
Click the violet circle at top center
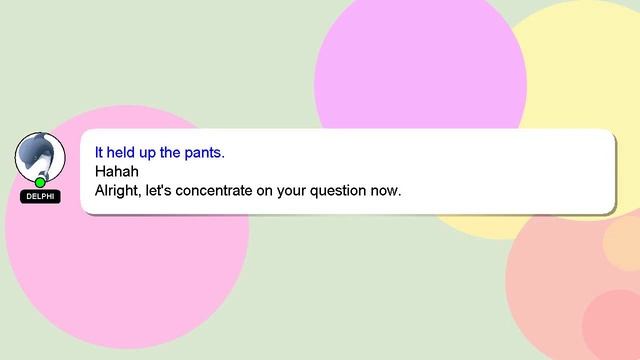pyautogui.click(x=420, y=61)
